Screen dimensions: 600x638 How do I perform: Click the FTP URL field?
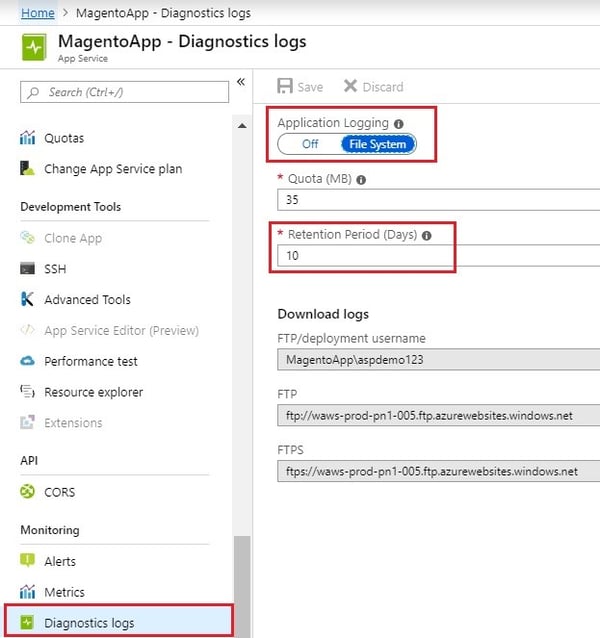point(439,415)
